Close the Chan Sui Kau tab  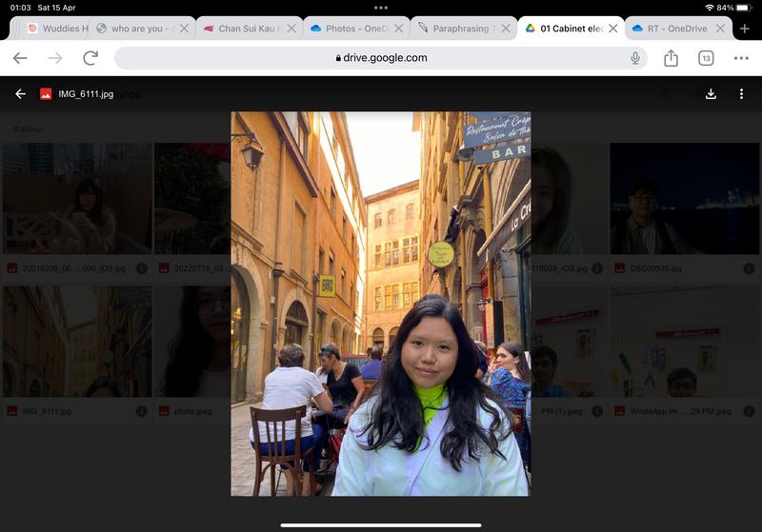click(x=291, y=29)
